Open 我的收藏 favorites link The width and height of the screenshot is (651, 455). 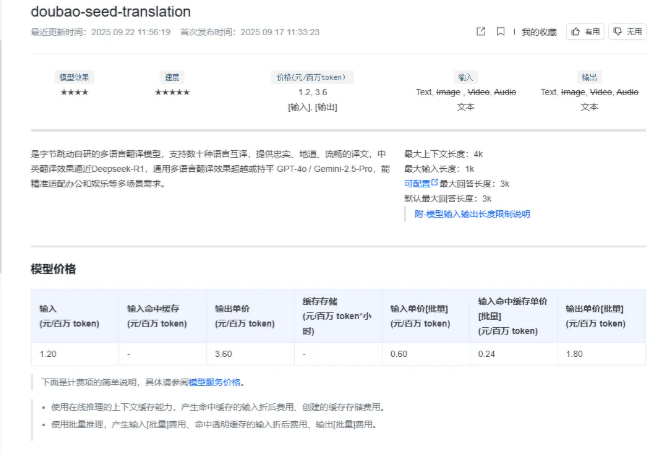coord(539,32)
